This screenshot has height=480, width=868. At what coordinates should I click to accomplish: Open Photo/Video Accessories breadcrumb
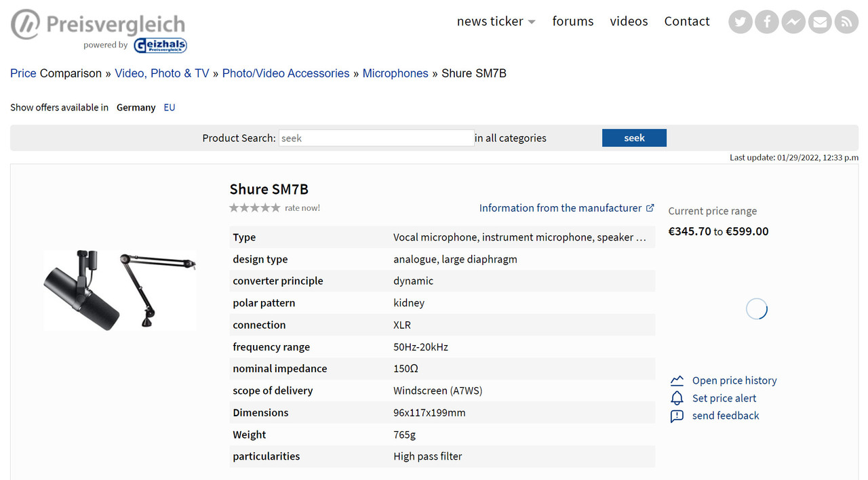tap(285, 73)
